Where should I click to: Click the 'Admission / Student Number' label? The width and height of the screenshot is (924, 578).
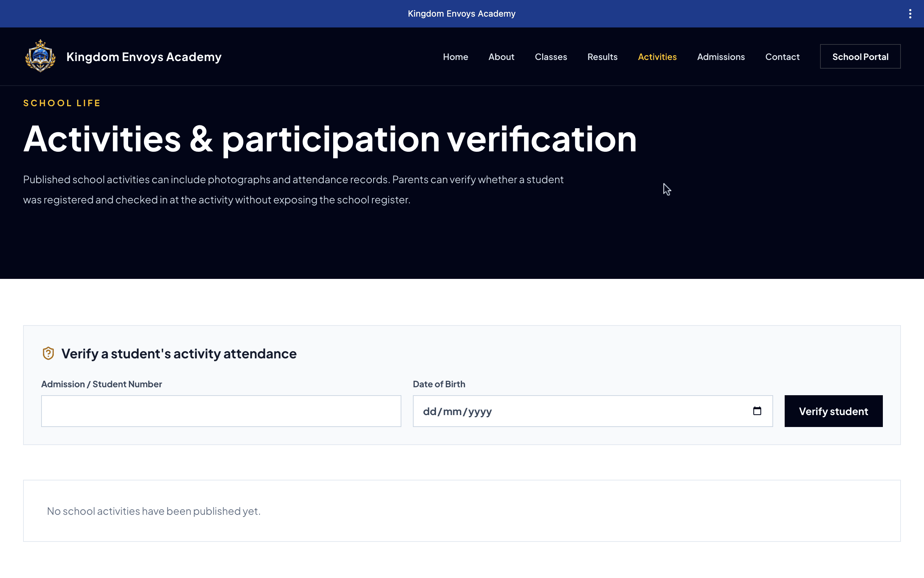coord(101,384)
